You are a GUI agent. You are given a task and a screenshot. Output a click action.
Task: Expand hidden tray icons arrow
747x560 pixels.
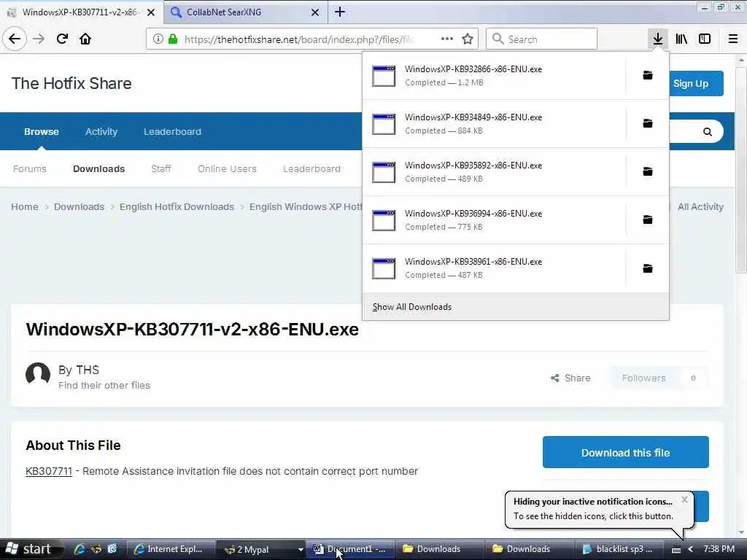[x=690, y=549]
